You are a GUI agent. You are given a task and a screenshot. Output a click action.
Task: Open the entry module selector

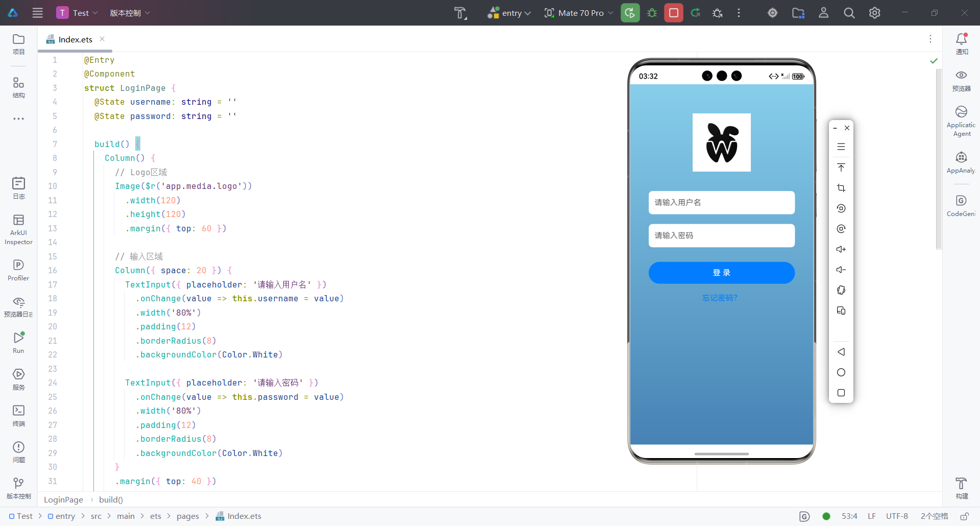[x=509, y=13]
